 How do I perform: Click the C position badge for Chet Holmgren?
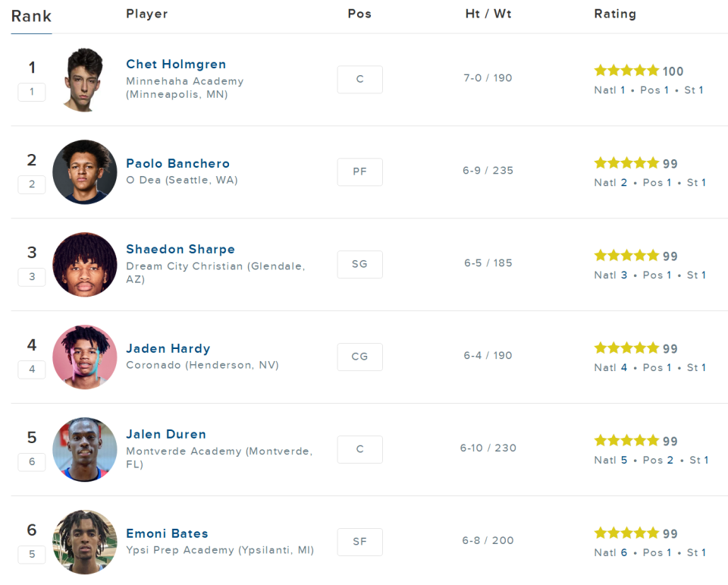[359, 79]
